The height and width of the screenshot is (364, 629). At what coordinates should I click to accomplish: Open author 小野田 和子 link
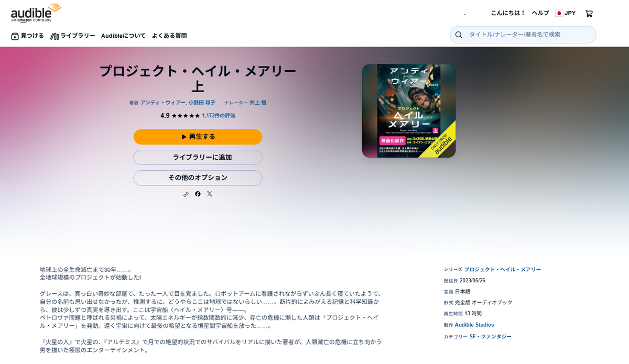(x=202, y=103)
